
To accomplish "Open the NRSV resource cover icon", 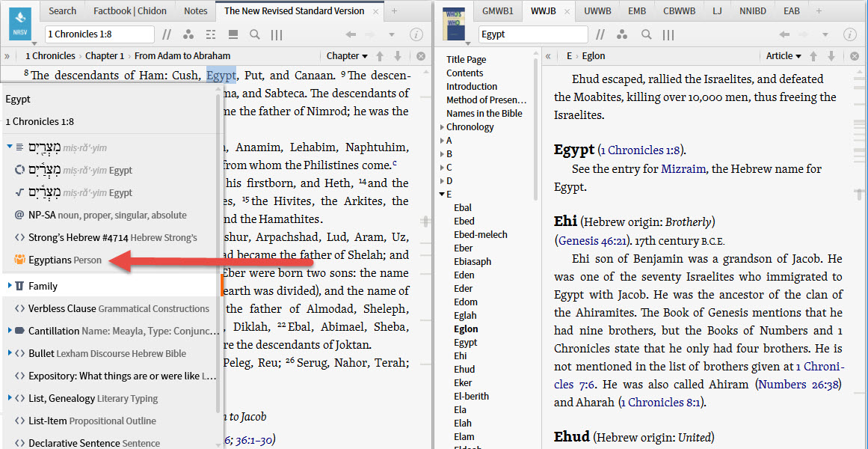I will pos(20,25).
